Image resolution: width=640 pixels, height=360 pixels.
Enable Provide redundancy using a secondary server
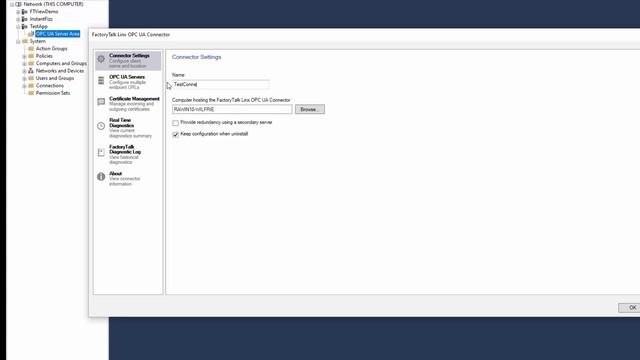[176, 123]
